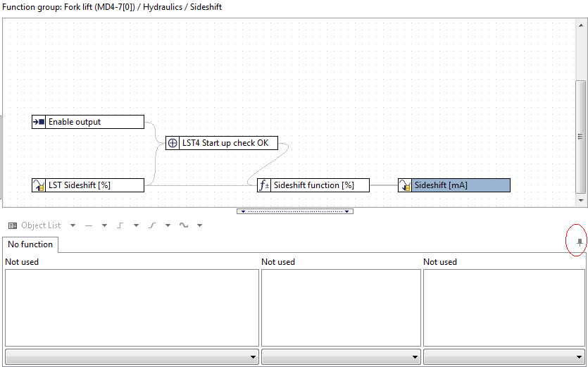
Task: Open the Object List dropdown arrow
Action: tap(73, 225)
